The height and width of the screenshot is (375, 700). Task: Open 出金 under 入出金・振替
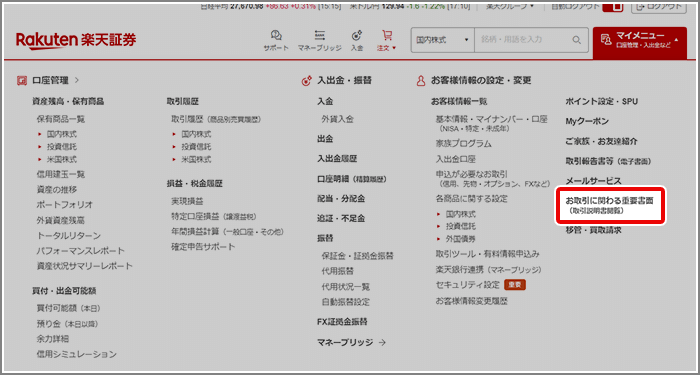[x=325, y=139]
